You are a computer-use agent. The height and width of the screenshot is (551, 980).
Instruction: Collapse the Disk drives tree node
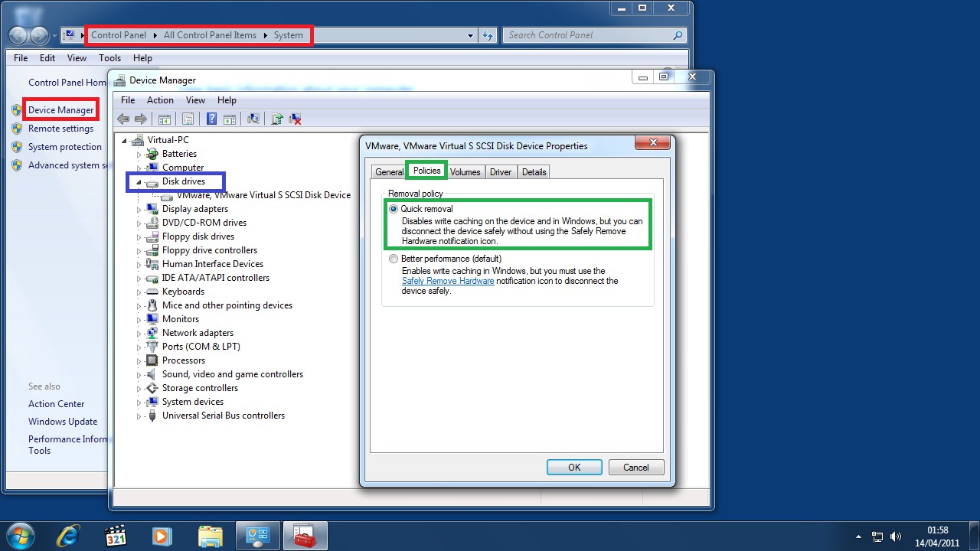click(139, 182)
